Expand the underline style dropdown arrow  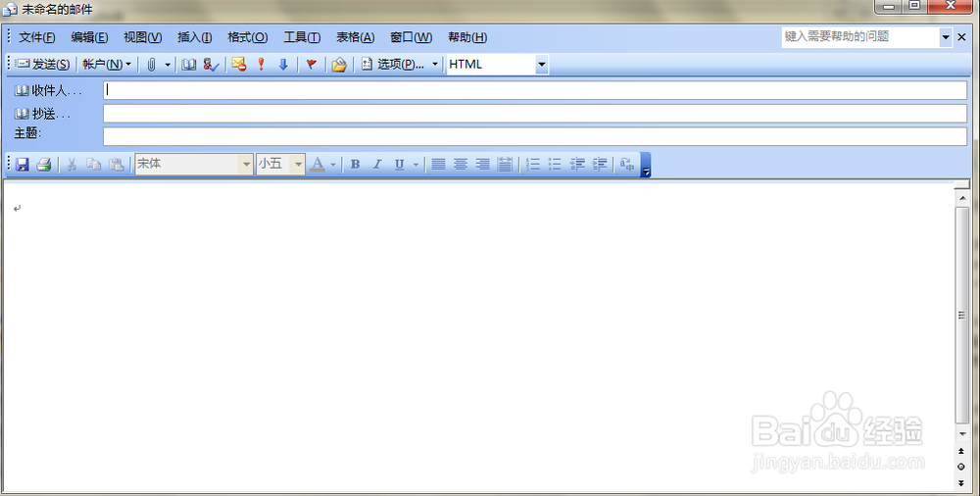(x=416, y=165)
